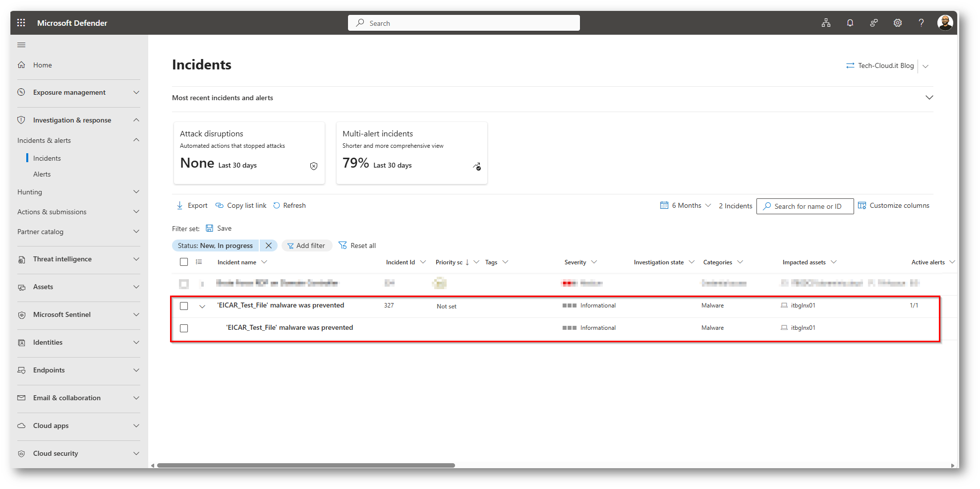This screenshot has width=980, height=489.
Task: Collapse navigation with hamburger menu icon
Action: (x=21, y=45)
